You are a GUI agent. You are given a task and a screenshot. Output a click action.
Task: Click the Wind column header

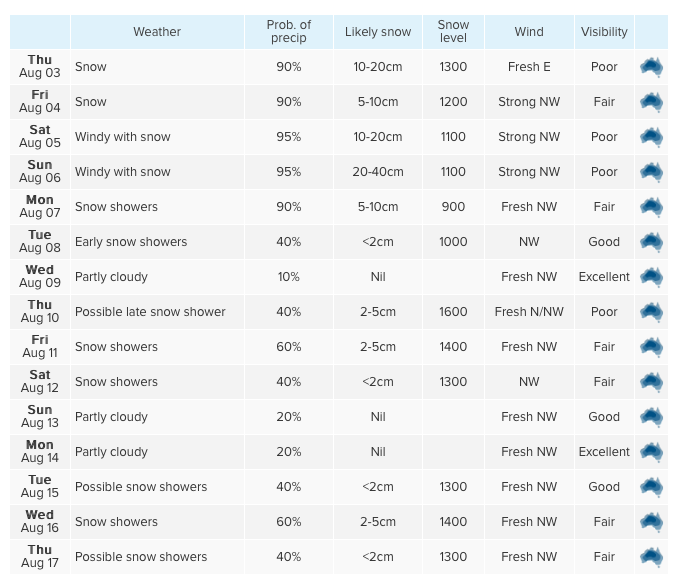coord(529,32)
